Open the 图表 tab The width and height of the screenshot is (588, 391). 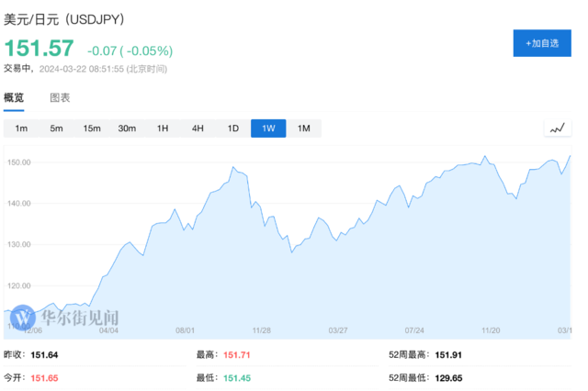(60, 98)
